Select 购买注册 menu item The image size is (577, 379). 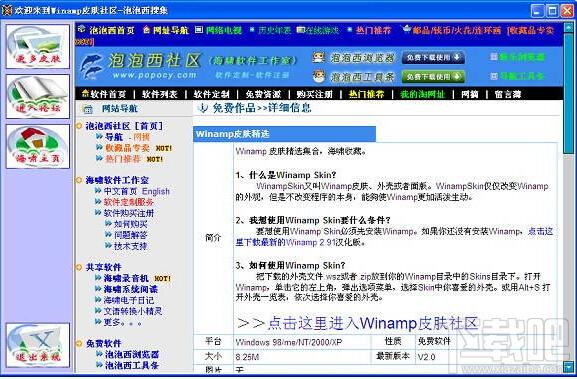314,94
